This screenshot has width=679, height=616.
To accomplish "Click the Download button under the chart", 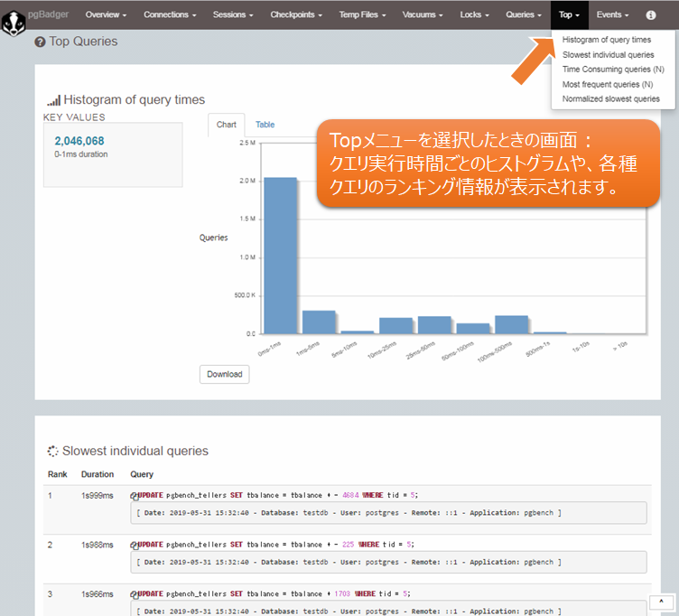I will (x=224, y=374).
